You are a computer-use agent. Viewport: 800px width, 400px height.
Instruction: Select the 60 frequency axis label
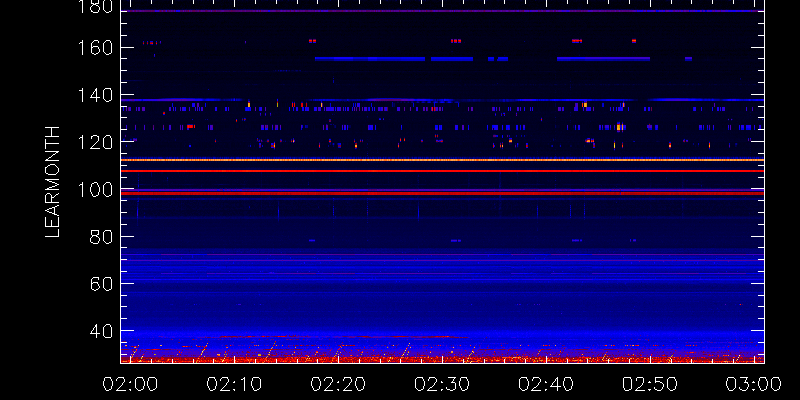(101, 284)
